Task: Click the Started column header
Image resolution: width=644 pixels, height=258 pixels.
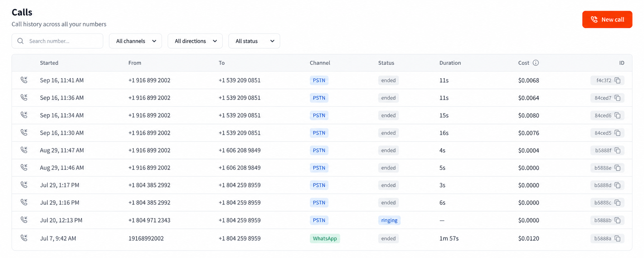Action: coord(49,63)
